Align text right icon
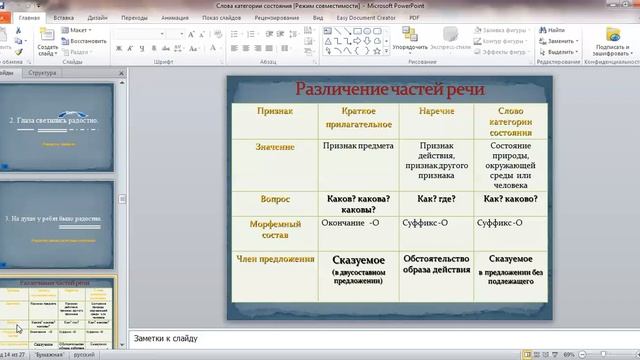The width and height of the screenshot is (640, 360). point(258,49)
